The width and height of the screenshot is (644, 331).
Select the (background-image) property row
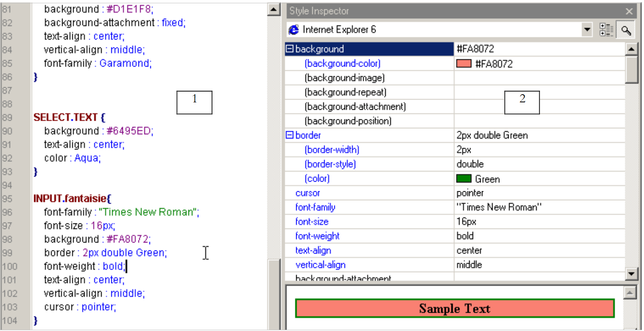pos(345,78)
